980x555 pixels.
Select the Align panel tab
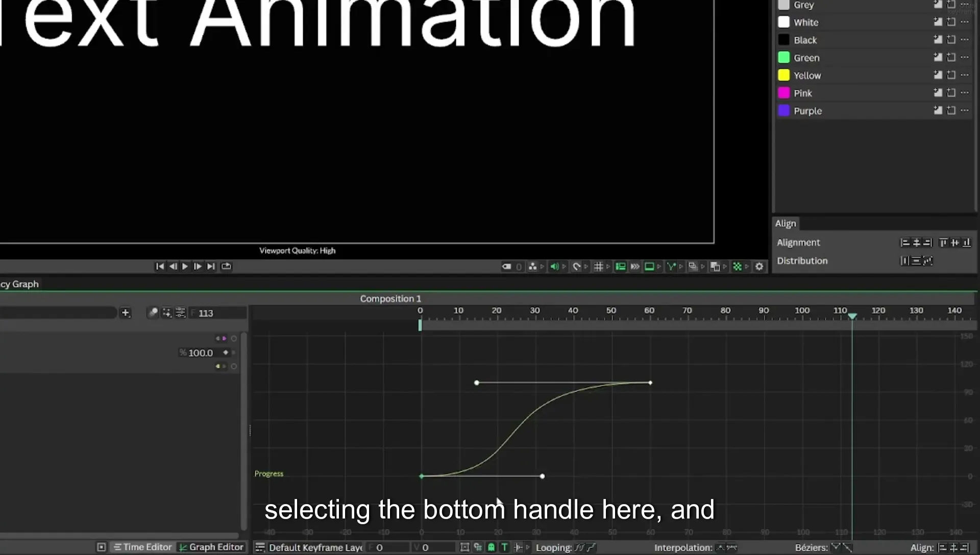(x=786, y=223)
